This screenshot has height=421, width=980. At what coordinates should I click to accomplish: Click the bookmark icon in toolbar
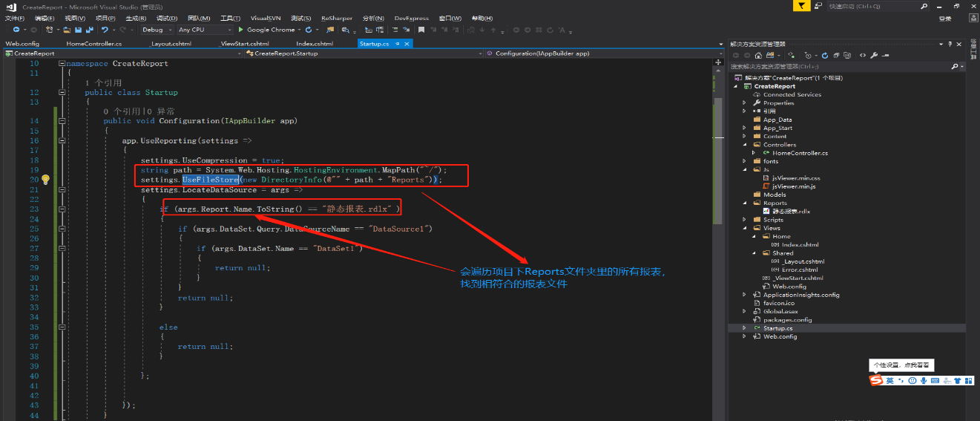[x=421, y=30]
